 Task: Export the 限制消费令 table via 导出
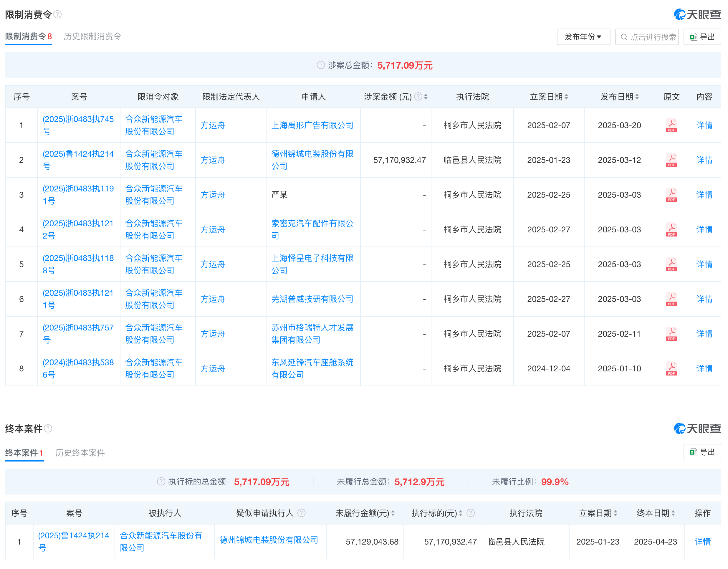point(702,37)
